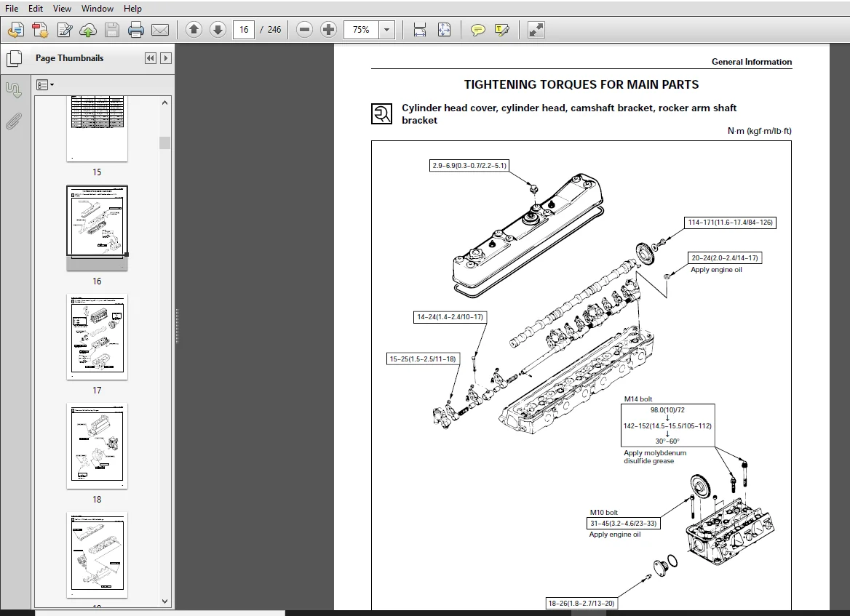
Task: Click the thumbnail scrollbar up arrow
Action: tap(164, 103)
